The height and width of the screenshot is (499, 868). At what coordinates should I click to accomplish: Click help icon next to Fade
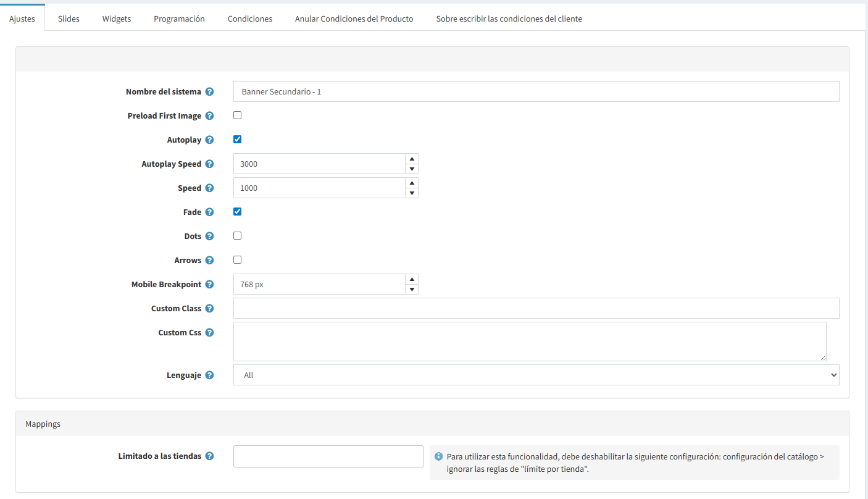pyautogui.click(x=209, y=212)
